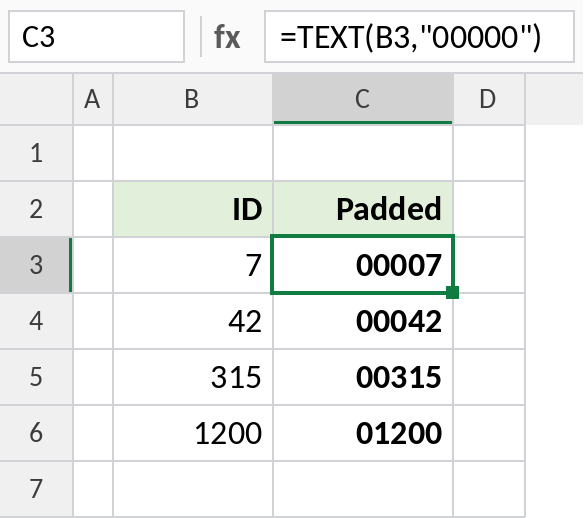Click the Name Box showing C3
584x518 pixels.
[x=96, y=36]
